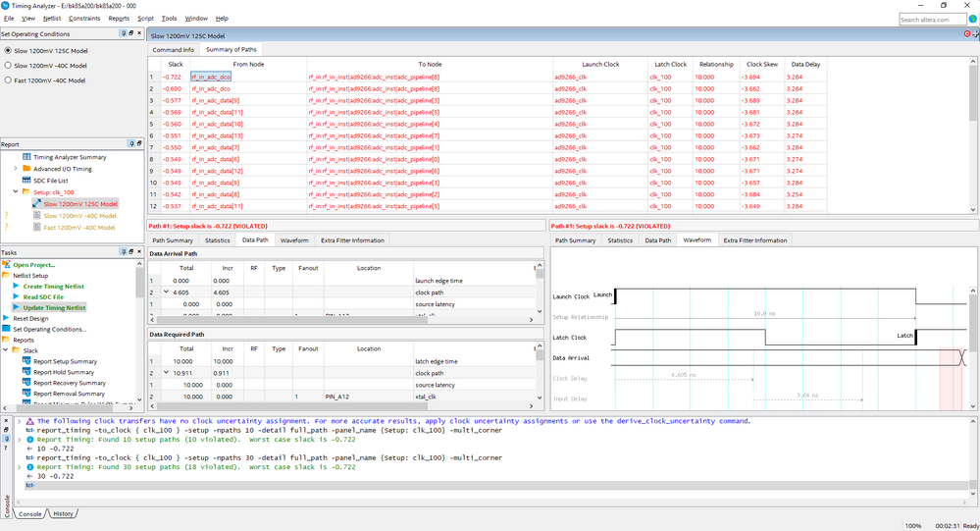This screenshot has width=980, height=531.
Task: Click the Report Setup Summary tcl icon
Action: pyautogui.click(x=26, y=361)
